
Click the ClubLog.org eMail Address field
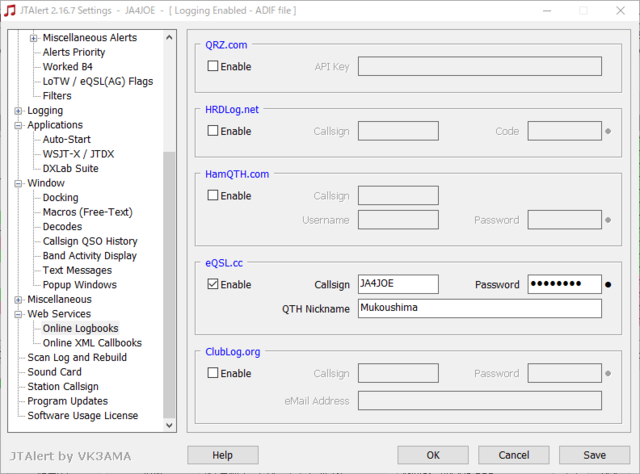point(480,401)
